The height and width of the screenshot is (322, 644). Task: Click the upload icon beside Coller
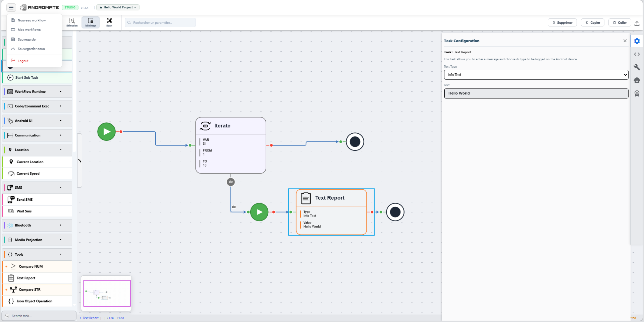coord(637,23)
